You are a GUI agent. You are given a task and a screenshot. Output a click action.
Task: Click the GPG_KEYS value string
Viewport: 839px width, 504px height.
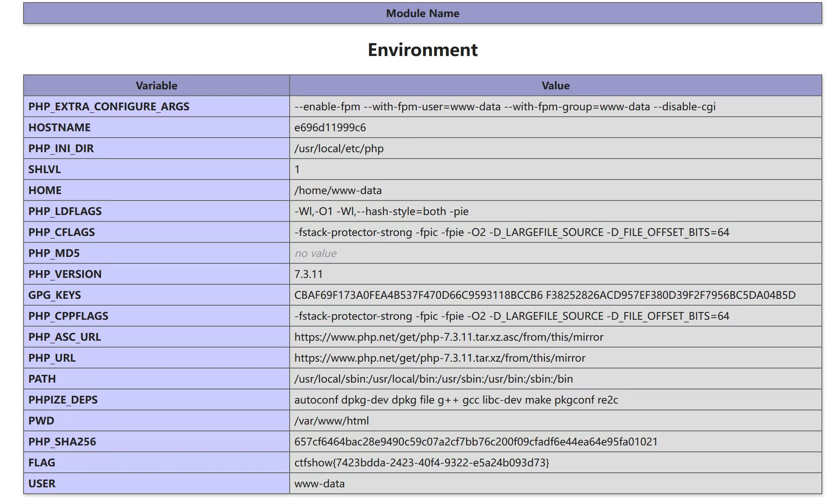click(545, 295)
